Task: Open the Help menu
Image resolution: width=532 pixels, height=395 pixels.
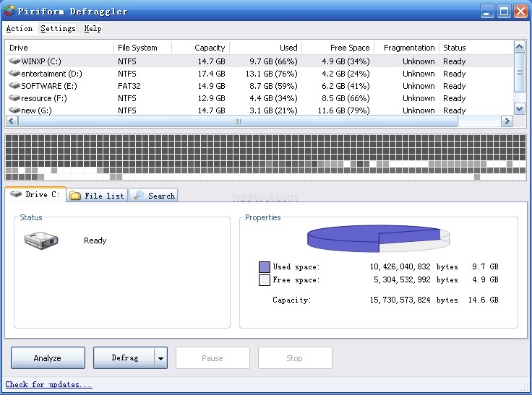Action: click(93, 28)
